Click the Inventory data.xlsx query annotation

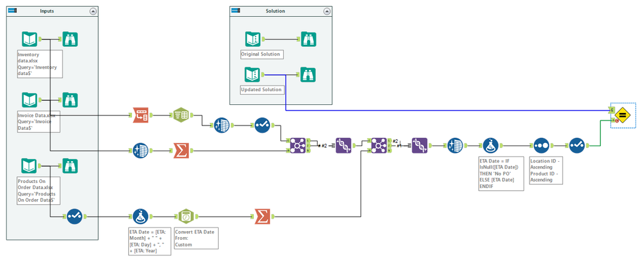coord(40,64)
